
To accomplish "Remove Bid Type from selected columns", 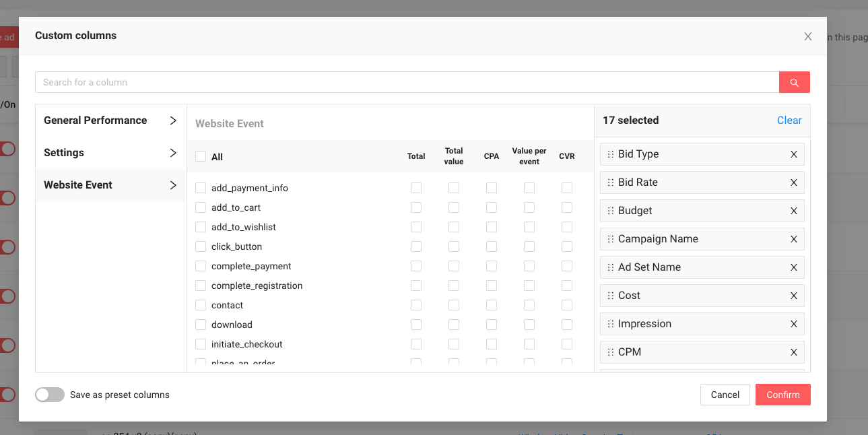I will click(793, 154).
